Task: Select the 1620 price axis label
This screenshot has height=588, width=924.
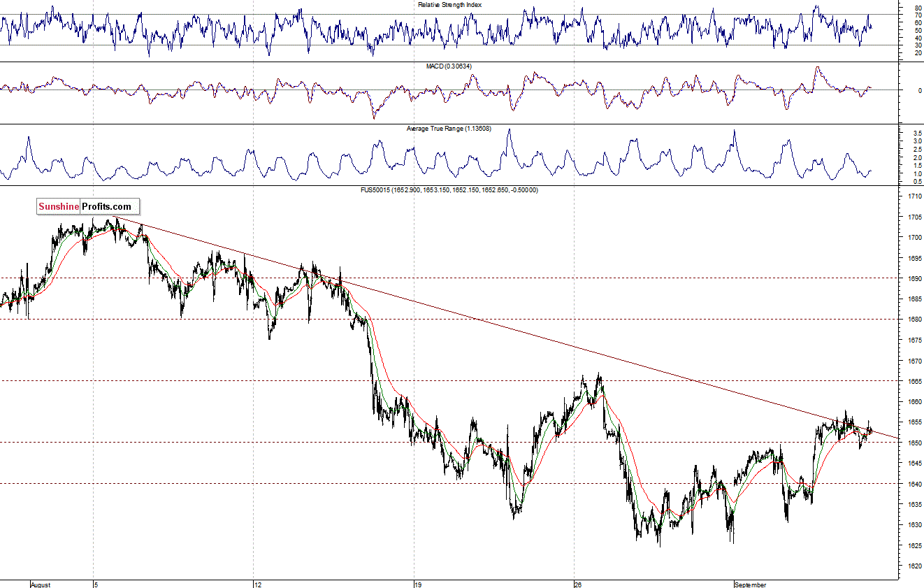Action: point(914,566)
